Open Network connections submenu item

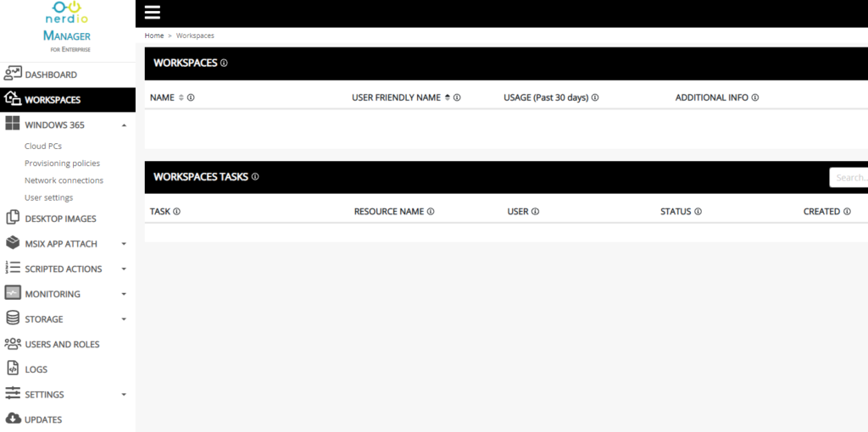click(x=64, y=180)
